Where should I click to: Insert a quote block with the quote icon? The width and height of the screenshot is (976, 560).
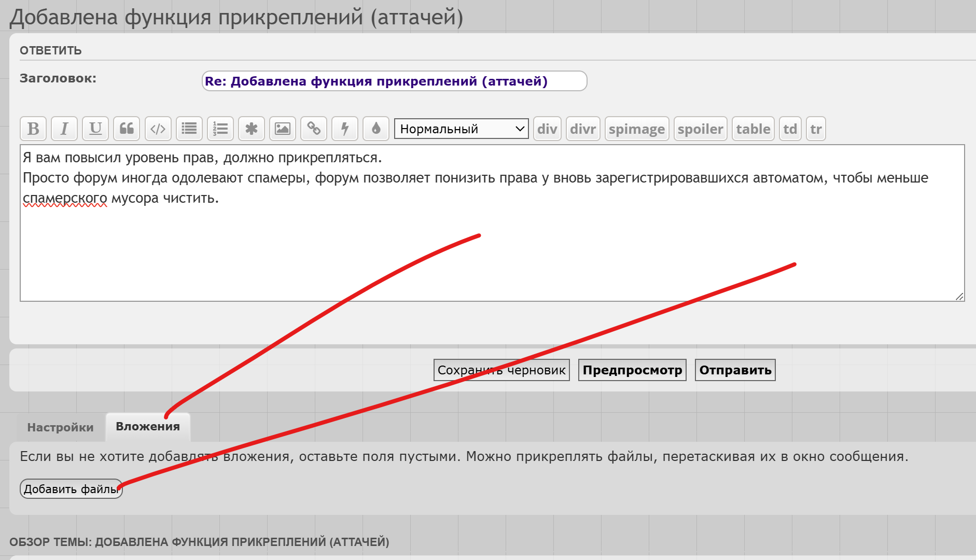pos(127,129)
